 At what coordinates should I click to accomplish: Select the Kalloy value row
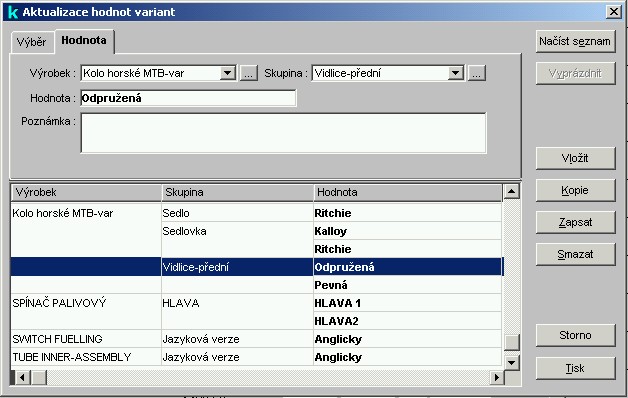[407, 231]
